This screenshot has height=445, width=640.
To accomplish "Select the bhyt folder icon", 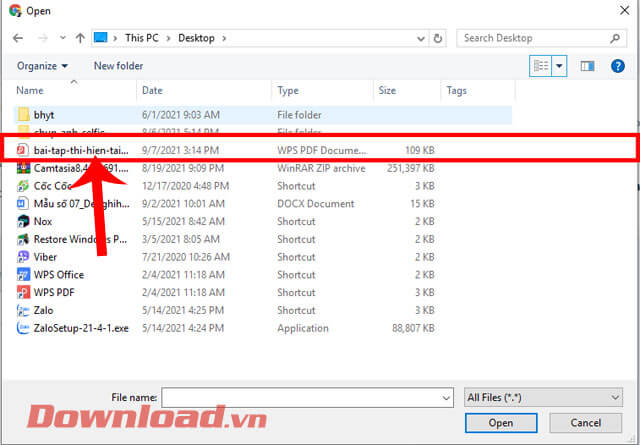I will [24, 115].
